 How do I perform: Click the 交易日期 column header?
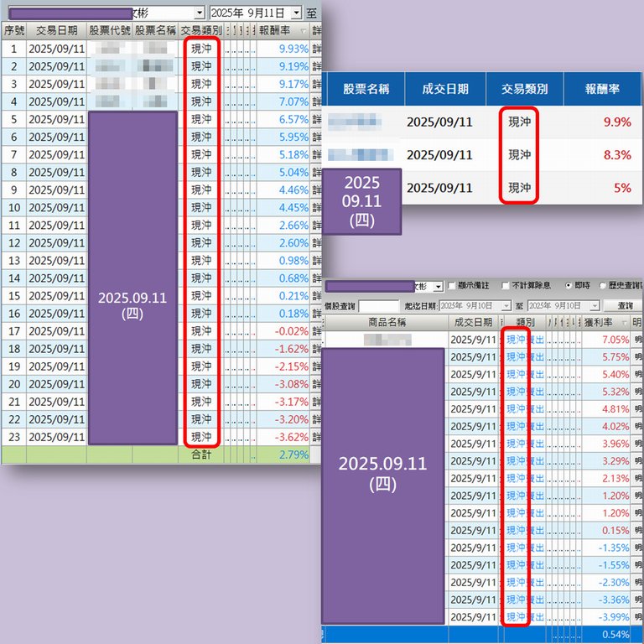(56, 30)
